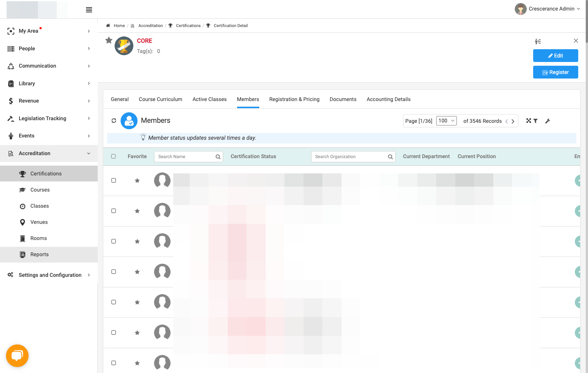Collapse the Accreditation menu
The width and height of the screenshot is (588, 373).
[x=49, y=153]
